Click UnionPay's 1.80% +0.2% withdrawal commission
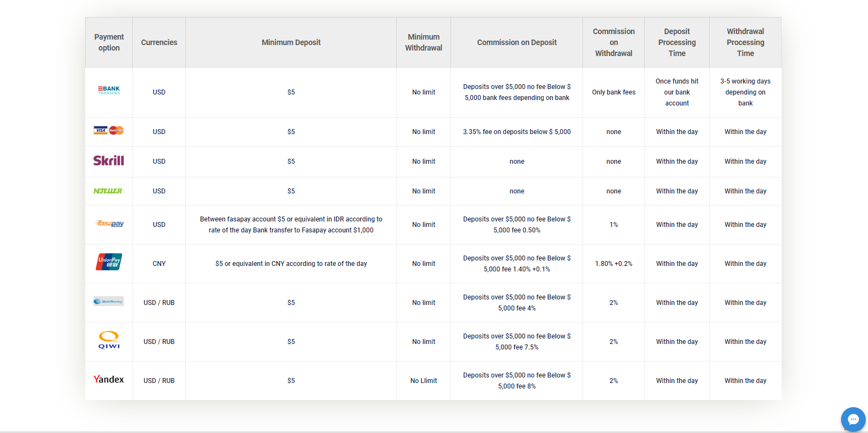 tap(613, 263)
